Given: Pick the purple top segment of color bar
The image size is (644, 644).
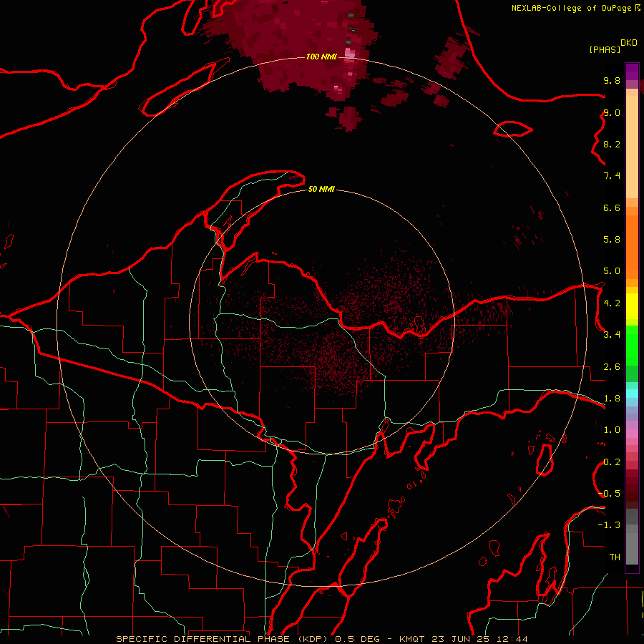Looking at the screenshot, I should (x=632, y=72).
